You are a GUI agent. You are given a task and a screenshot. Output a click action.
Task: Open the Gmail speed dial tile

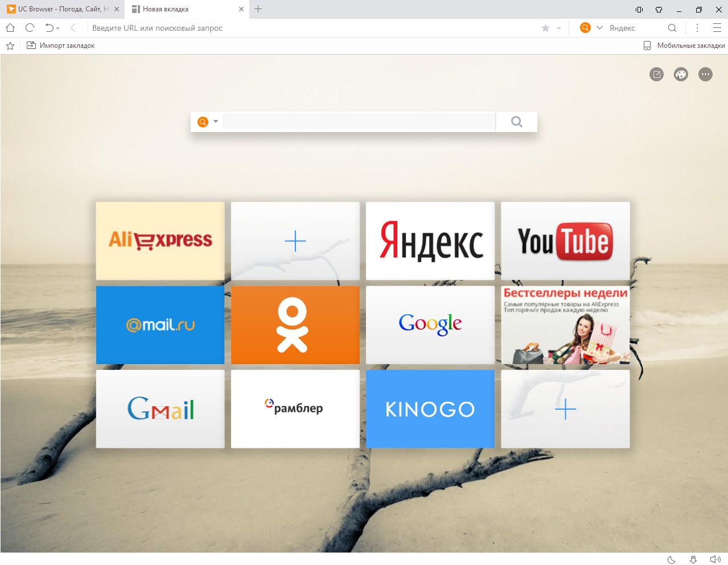pos(160,409)
